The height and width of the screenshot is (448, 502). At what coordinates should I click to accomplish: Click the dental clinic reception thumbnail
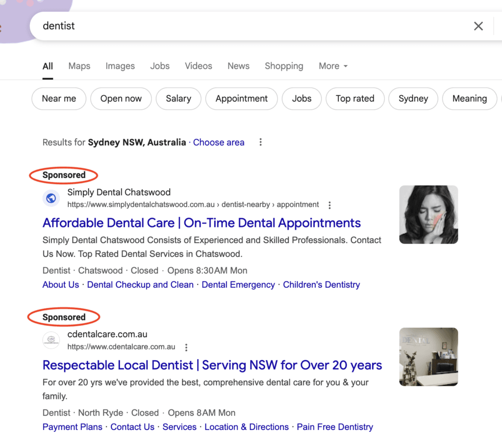pos(428,357)
